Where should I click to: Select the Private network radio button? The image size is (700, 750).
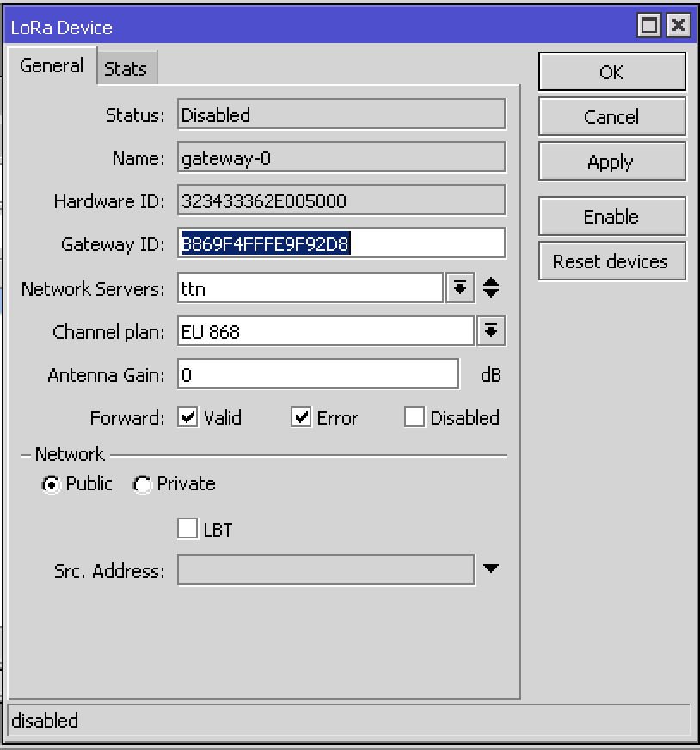pyautogui.click(x=143, y=484)
